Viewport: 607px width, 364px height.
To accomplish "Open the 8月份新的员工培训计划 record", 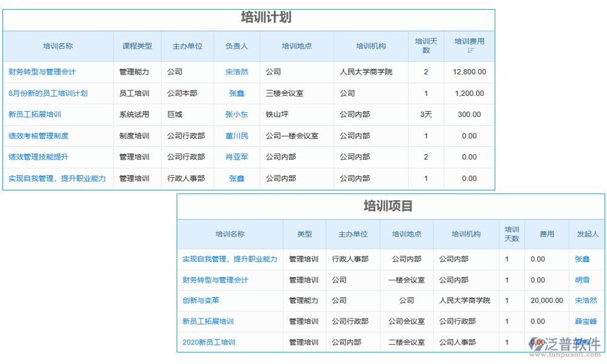I will point(49,93).
